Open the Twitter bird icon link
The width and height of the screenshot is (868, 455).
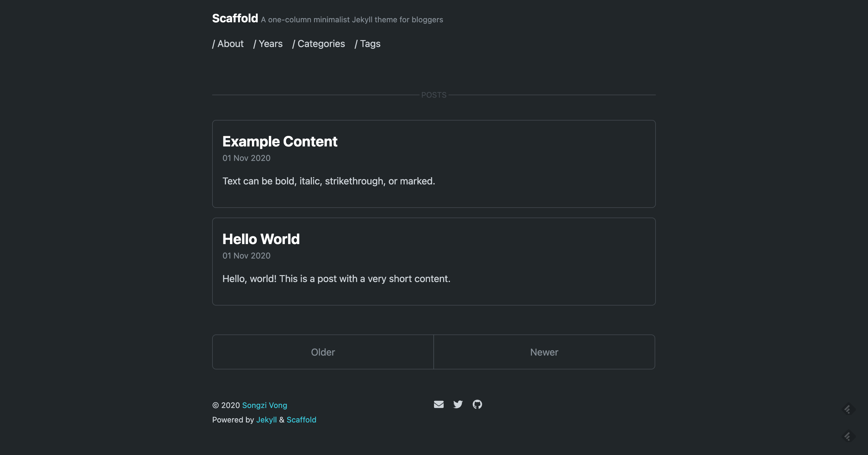point(458,404)
